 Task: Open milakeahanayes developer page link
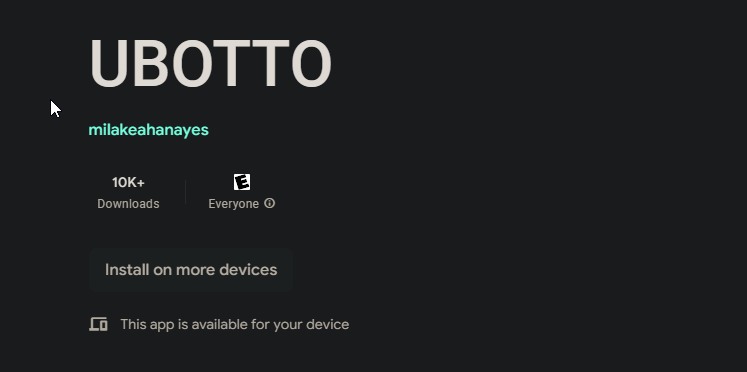coord(149,130)
